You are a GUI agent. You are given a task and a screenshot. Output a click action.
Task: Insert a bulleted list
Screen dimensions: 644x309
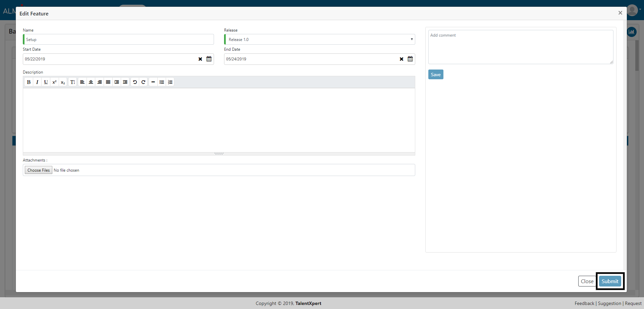(x=162, y=82)
